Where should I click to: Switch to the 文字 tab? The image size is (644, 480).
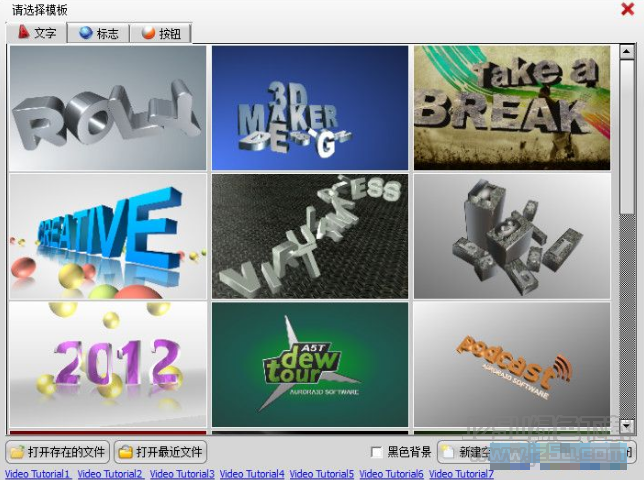click(36, 33)
